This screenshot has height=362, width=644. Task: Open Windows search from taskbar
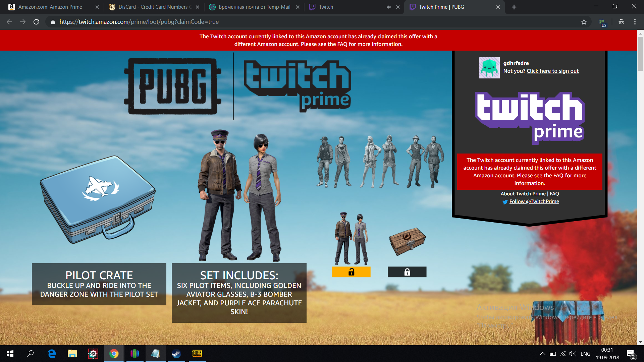[x=30, y=354]
